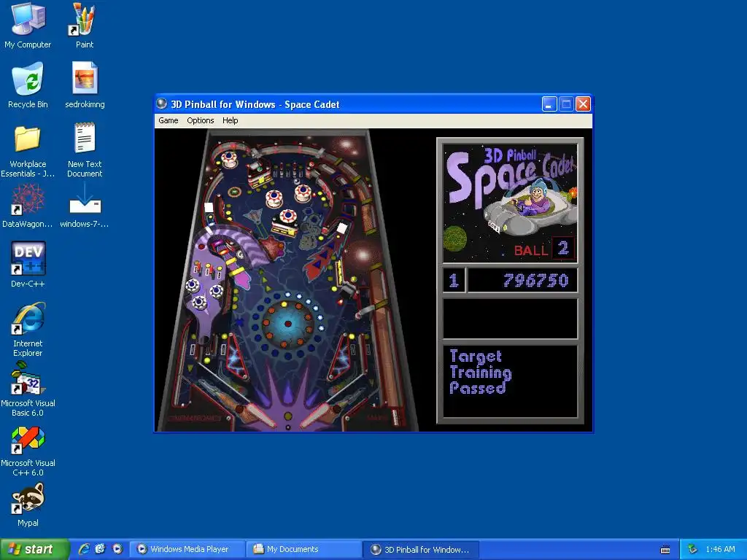Select the Mypal raccoon icon
This screenshot has height=560, width=747.
coord(28,505)
